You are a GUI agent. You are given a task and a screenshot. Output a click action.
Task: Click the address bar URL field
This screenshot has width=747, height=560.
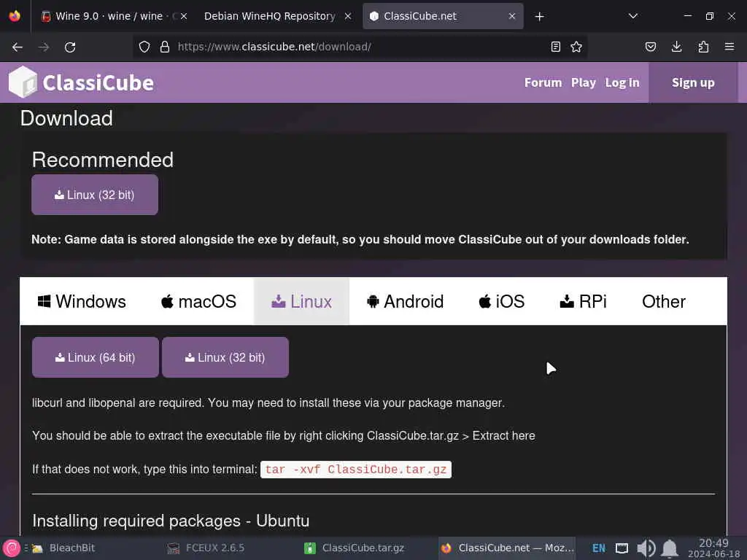pyautogui.click(x=360, y=47)
